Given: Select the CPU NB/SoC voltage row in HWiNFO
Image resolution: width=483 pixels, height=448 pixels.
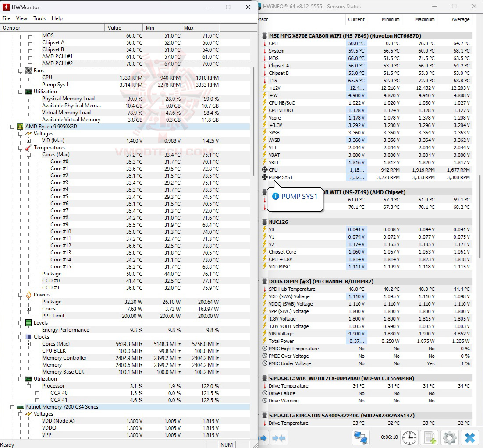Looking at the screenshot, I should [x=366, y=103].
